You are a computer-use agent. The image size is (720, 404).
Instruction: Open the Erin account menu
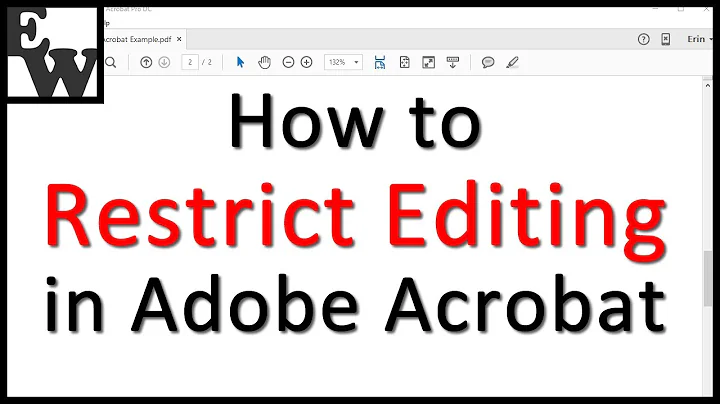click(700, 39)
